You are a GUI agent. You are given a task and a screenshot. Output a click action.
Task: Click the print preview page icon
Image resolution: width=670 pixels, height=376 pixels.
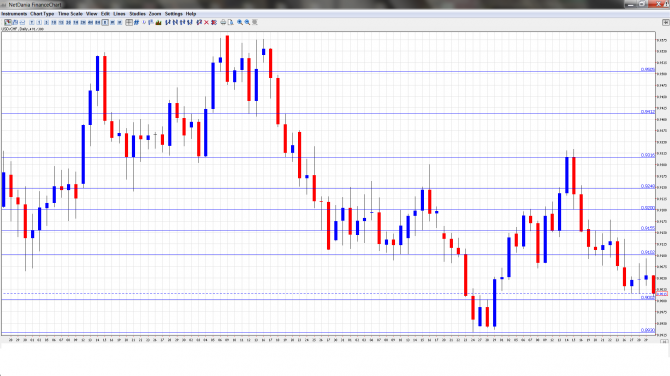[x=230, y=22]
